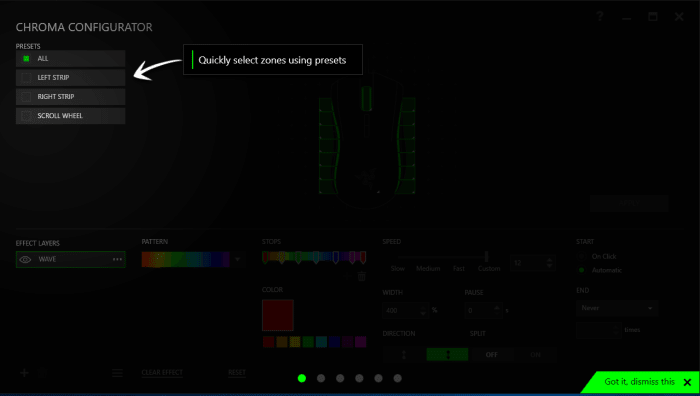Toggle WAVE layer visibility eye icon
This screenshot has height=396, width=700.
25,259
